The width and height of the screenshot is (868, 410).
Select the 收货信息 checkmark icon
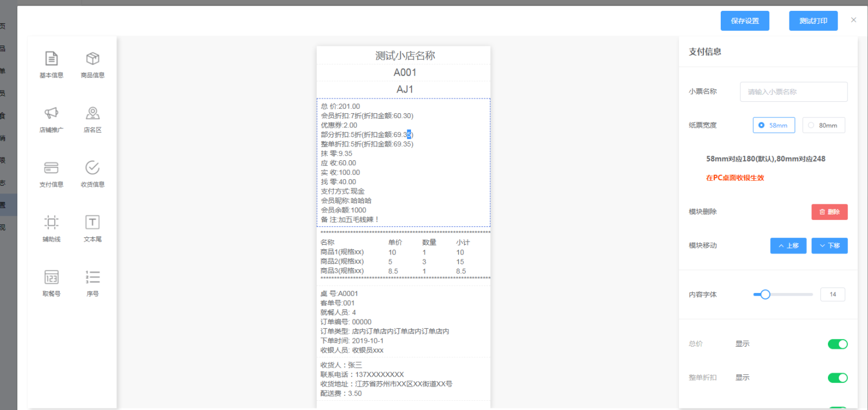(93, 168)
